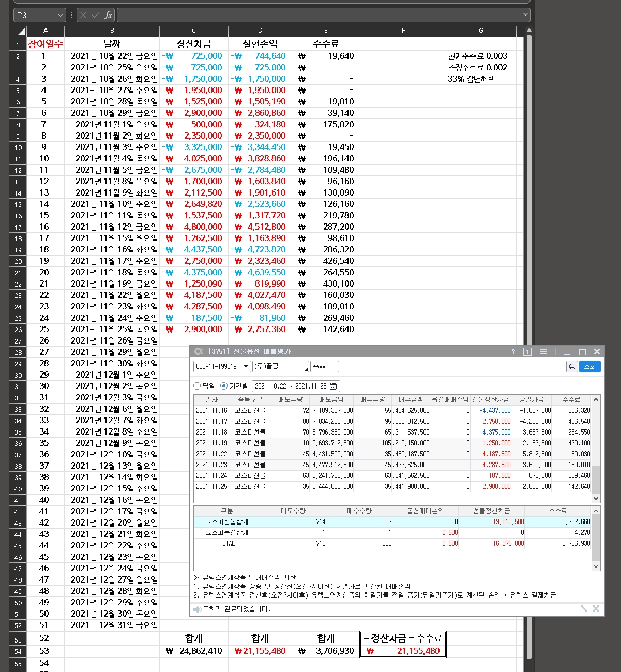Select the 코스피선물합계 summary row label
This screenshot has width=621, height=672.
pyautogui.click(x=227, y=521)
